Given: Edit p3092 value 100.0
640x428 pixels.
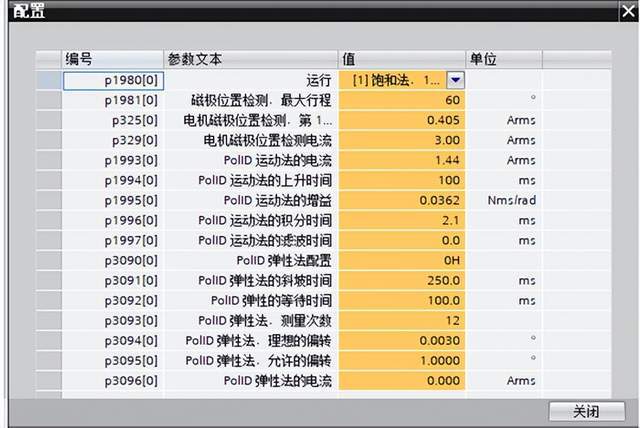Looking at the screenshot, I should tap(402, 300).
